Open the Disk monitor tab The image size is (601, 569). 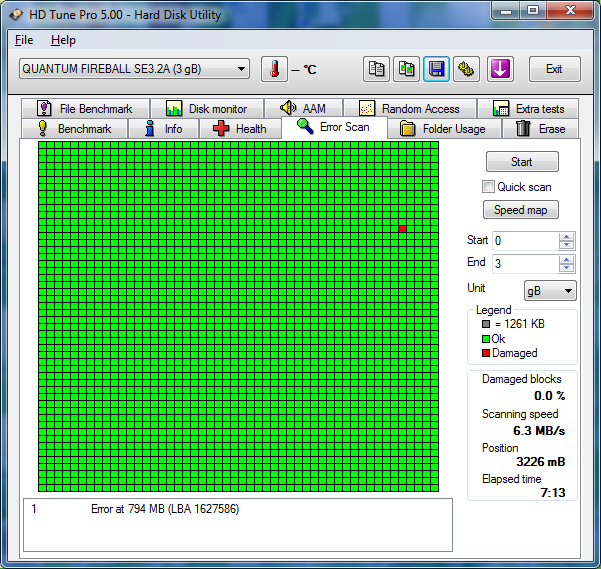(206, 109)
